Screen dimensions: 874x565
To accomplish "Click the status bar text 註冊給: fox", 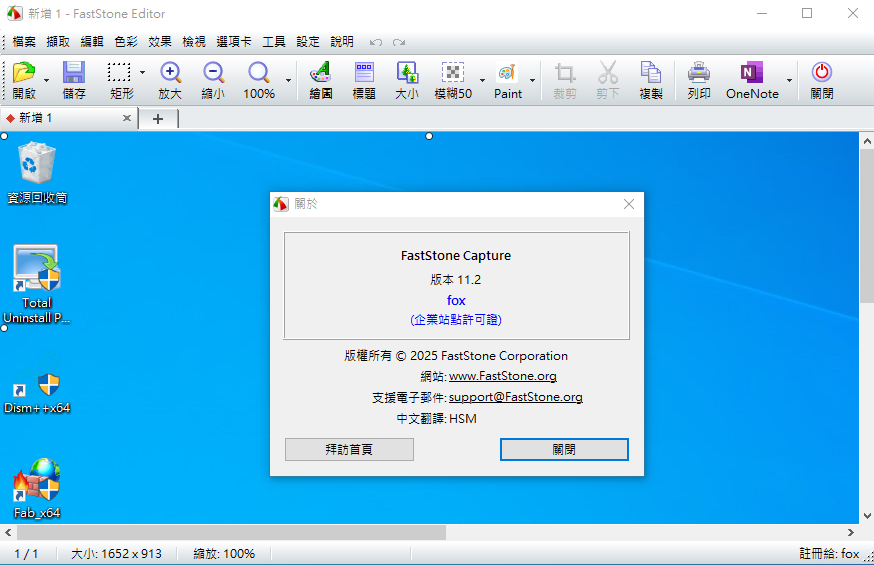I will (829, 553).
